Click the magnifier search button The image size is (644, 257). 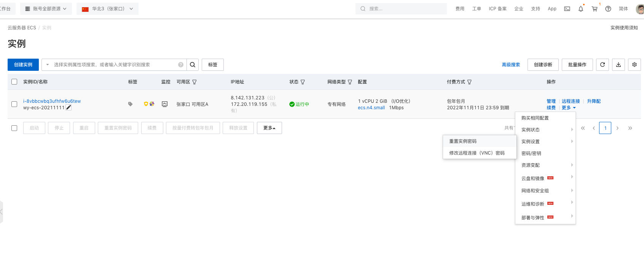tap(193, 65)
